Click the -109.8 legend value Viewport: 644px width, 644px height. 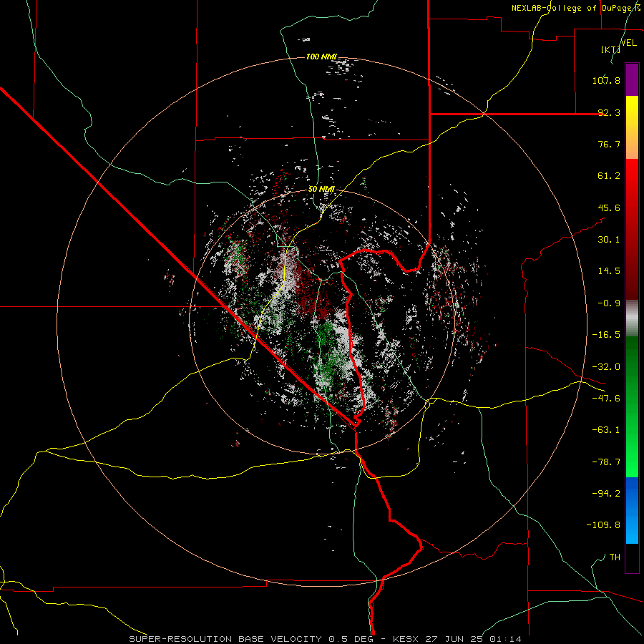(x=603, y=525)
